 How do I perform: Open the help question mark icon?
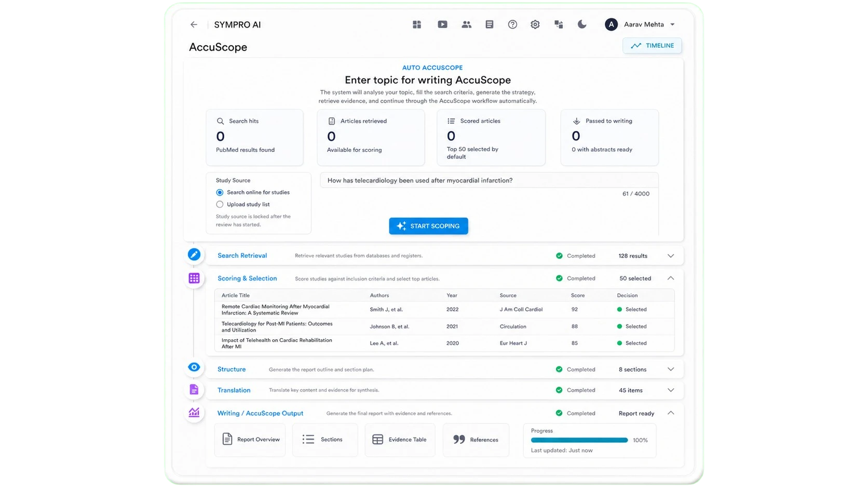point(512,24)
